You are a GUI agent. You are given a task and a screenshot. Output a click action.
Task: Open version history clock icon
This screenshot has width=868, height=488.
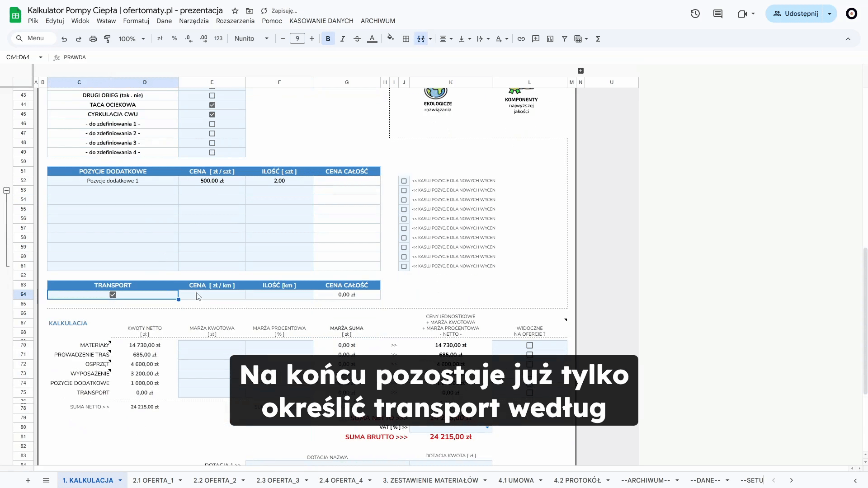coord(695,14)
